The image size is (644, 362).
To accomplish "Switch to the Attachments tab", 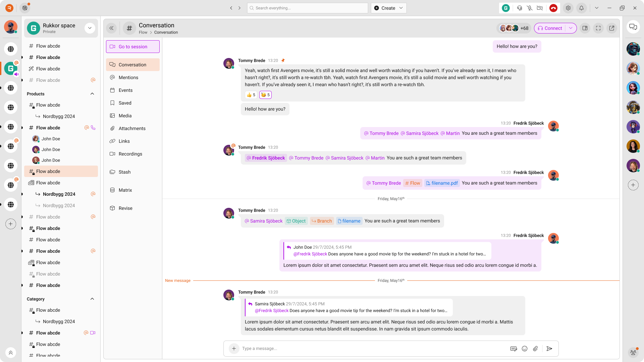I will point(132,128).
